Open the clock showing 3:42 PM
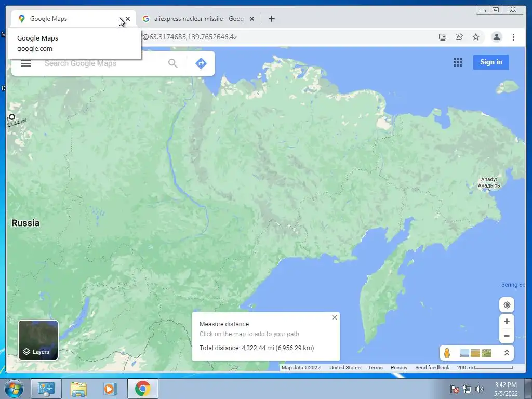 click(506, 389)
